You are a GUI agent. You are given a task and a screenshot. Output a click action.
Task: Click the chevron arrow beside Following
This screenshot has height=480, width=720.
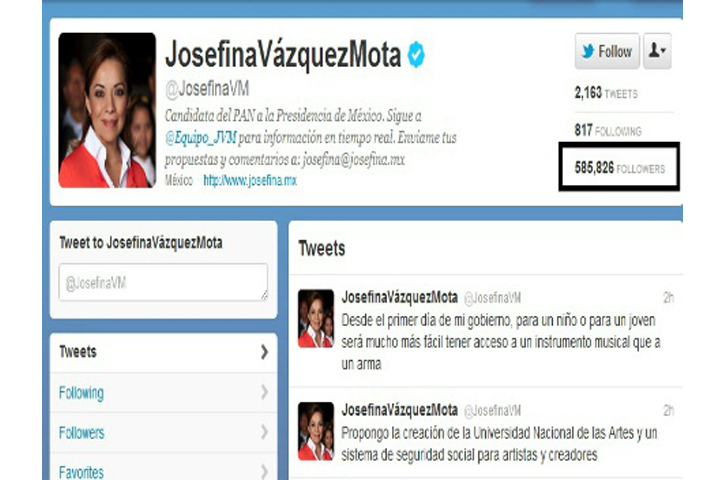click(x=264, y=392)
